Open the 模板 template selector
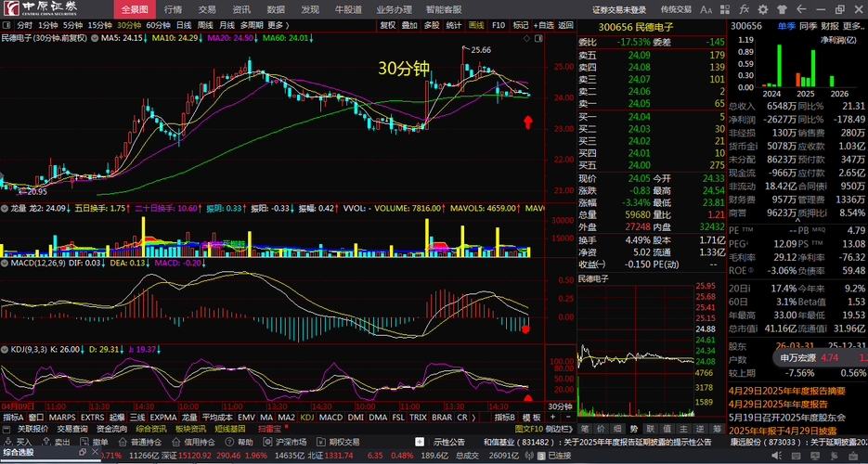 531,417
